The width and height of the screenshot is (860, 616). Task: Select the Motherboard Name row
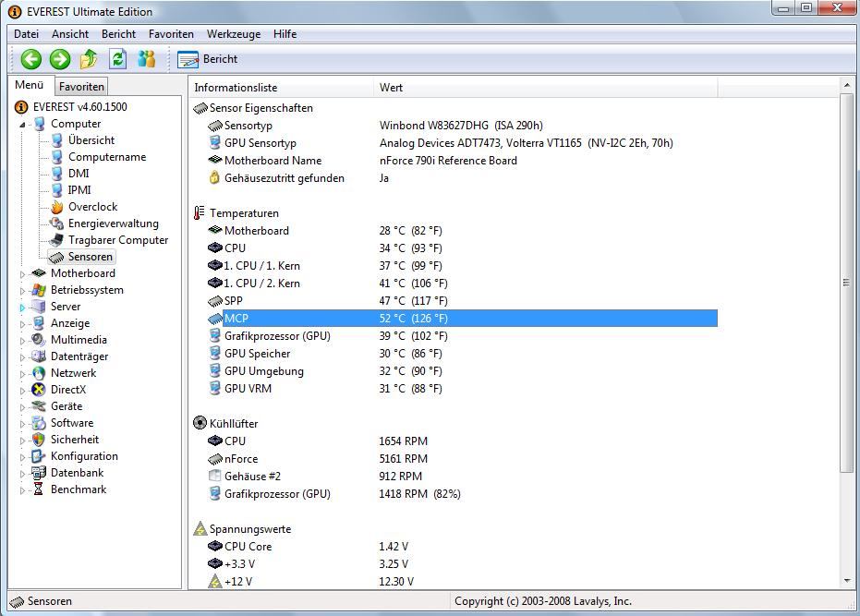coord(463,160)
